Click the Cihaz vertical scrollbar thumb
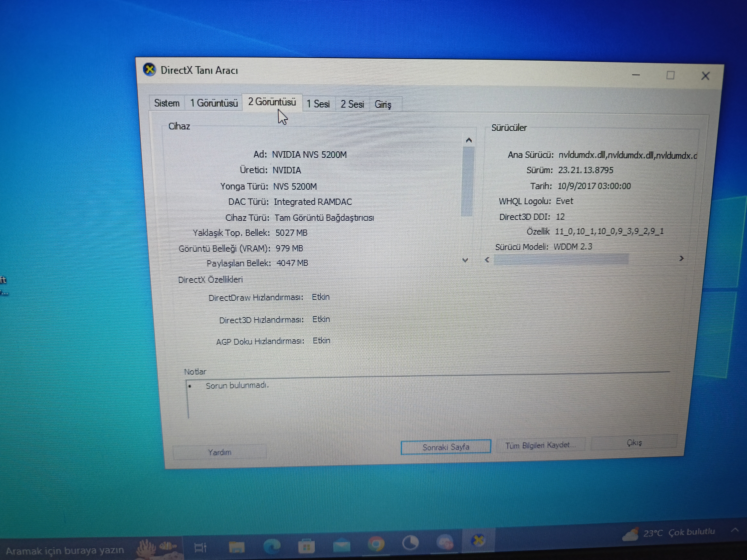 [x=467, y=181]
